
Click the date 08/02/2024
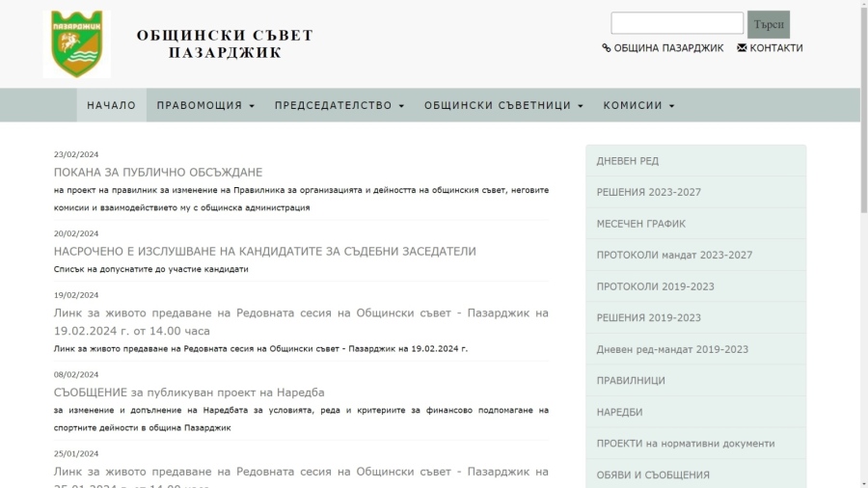coord(76,374)
